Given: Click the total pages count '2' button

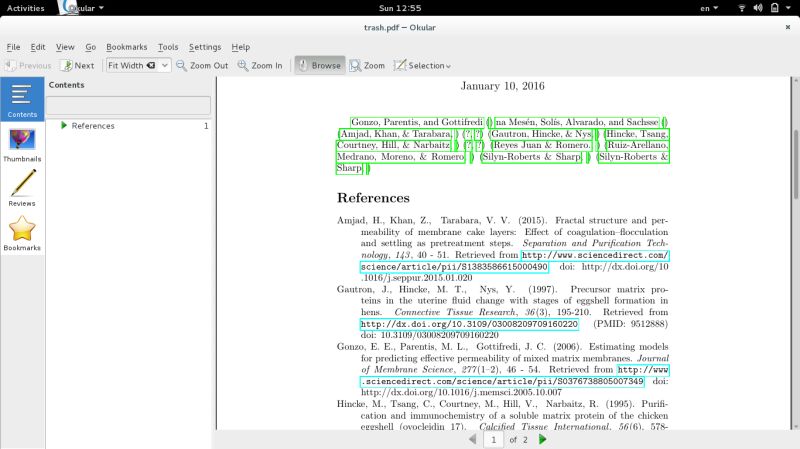Looking at the screenshot, I should click(525, 439).
